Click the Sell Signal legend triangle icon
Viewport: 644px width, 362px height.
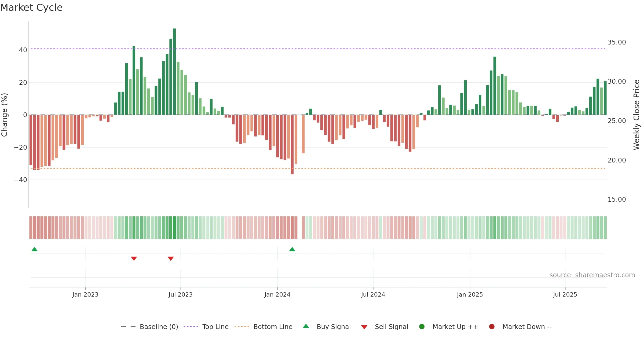[x=364, y=327]
